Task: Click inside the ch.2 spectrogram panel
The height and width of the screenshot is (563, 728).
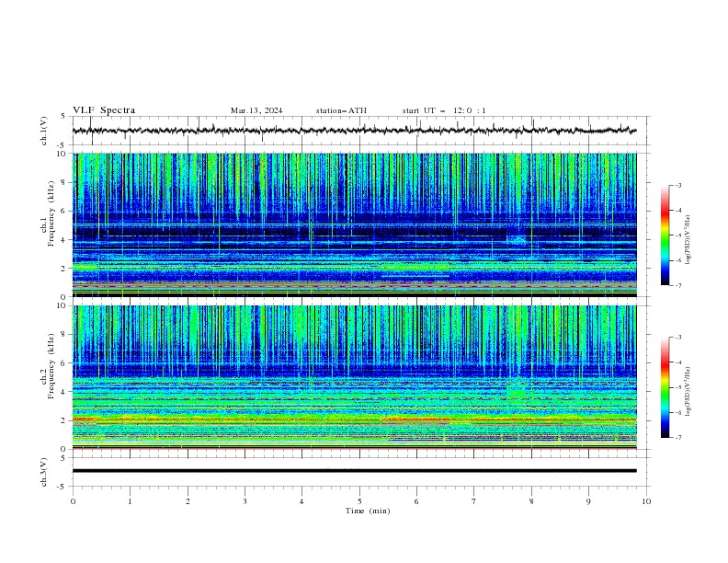Action: 354,377
